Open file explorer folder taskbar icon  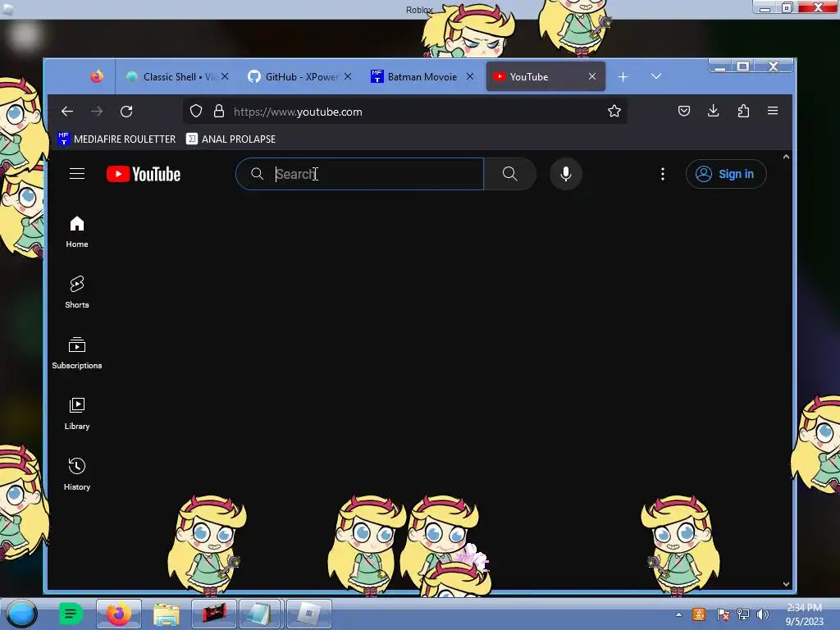tap(166, 614)
